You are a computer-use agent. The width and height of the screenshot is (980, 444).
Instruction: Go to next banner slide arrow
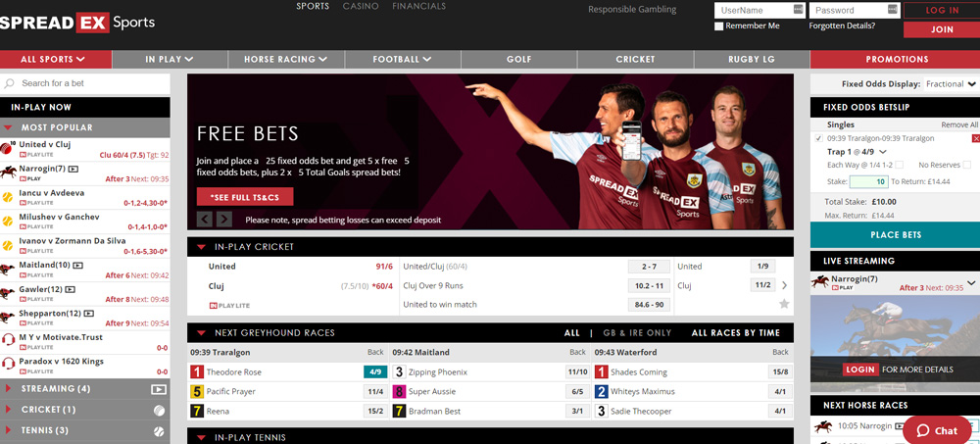(x=223, y=219)
